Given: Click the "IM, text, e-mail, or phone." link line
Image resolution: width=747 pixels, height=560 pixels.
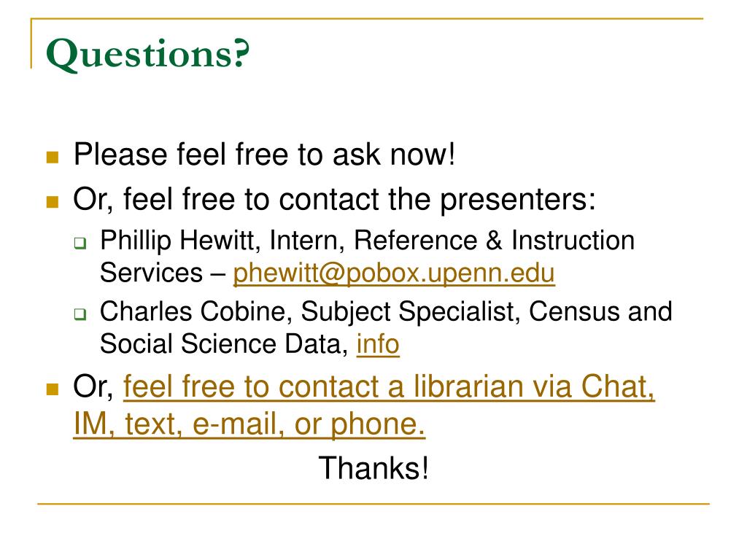Looking at the screenshot, I should point(249,424).
